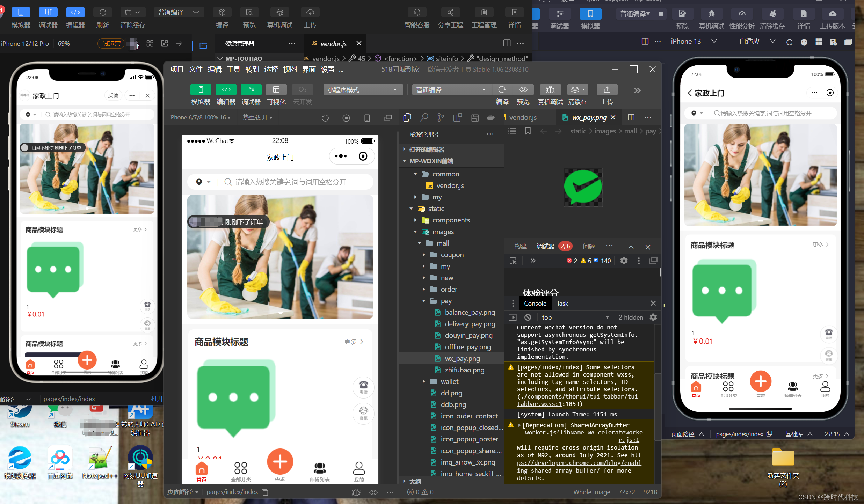Open the 预览 eye icon in the toolbar
Image resolution: width=864 pixels, height=504 pixels.
pos(523,90)
